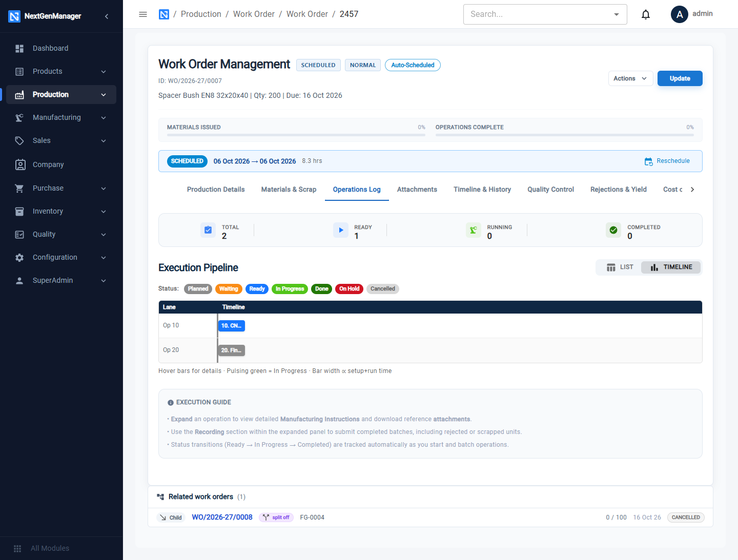Toggle the On Hold status chip
The width and height of the screenshot is (738, 560).
pyautogui.click(x=349, y=289)
